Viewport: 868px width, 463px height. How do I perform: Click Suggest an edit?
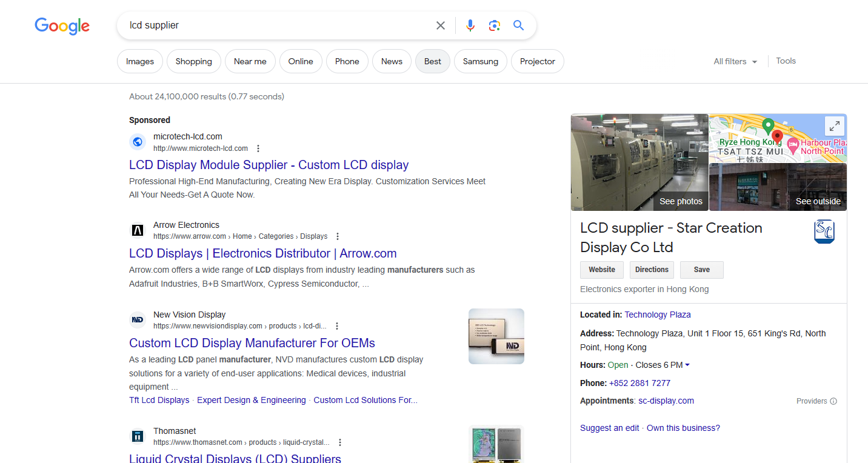[x=610, y=428]
